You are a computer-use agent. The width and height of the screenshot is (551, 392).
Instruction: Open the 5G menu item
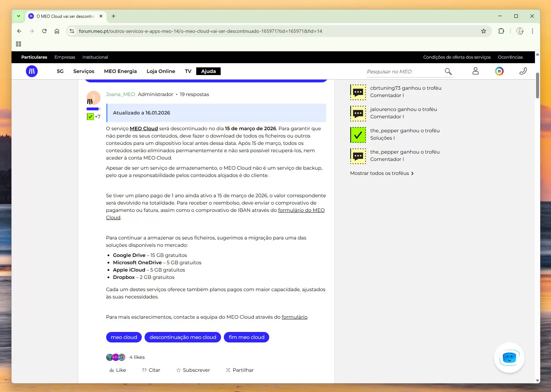pyautogui.click(x=60, y=71)
